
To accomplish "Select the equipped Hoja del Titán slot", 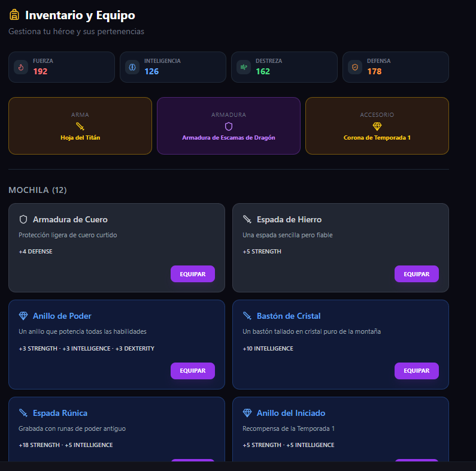I will 80,126.
